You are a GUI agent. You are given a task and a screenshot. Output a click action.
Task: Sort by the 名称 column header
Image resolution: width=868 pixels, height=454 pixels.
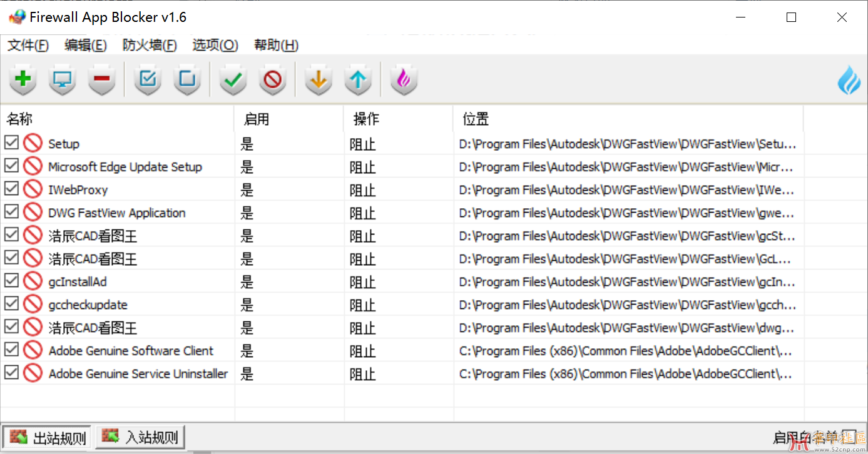click(x=117, y=118)
